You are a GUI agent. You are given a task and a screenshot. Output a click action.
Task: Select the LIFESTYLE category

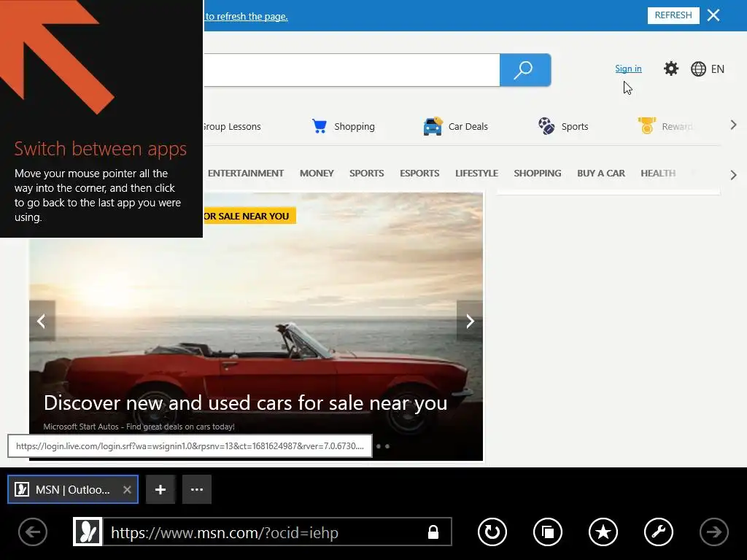(476, 174)
